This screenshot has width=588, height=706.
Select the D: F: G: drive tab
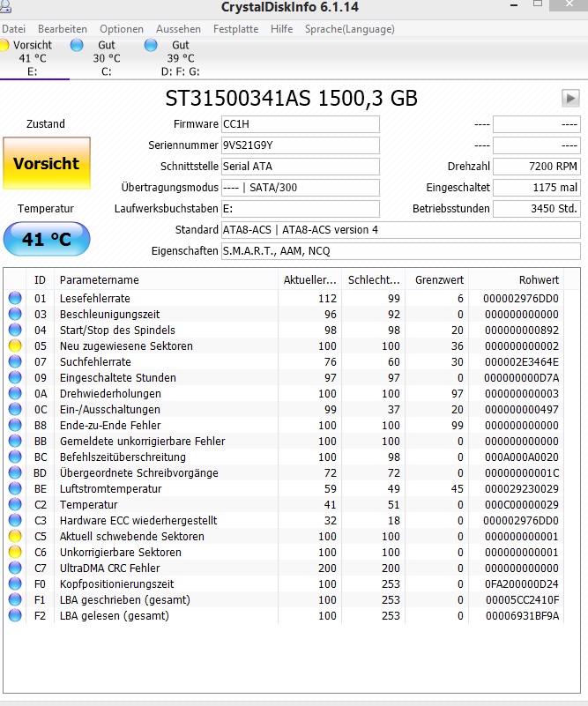coord(180,58)
